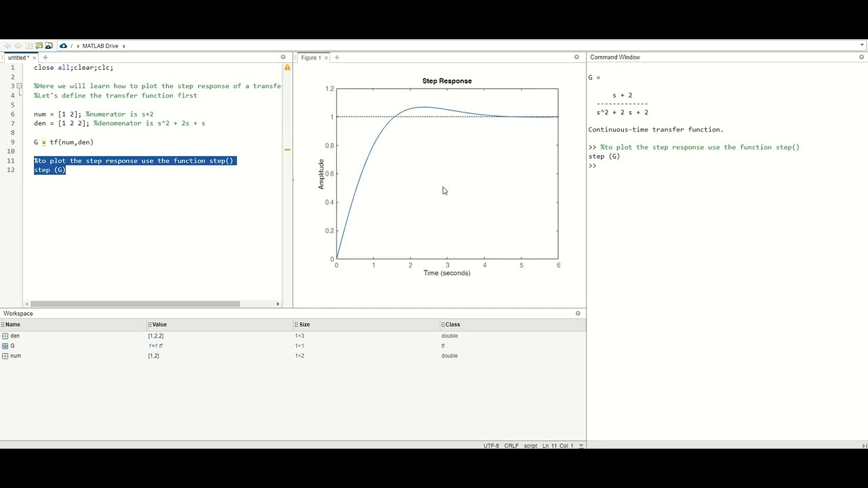Image resolution: width=868 pixels, height=488 pixels.
Task: Add a new editor tab
Action: click(45, 58)
